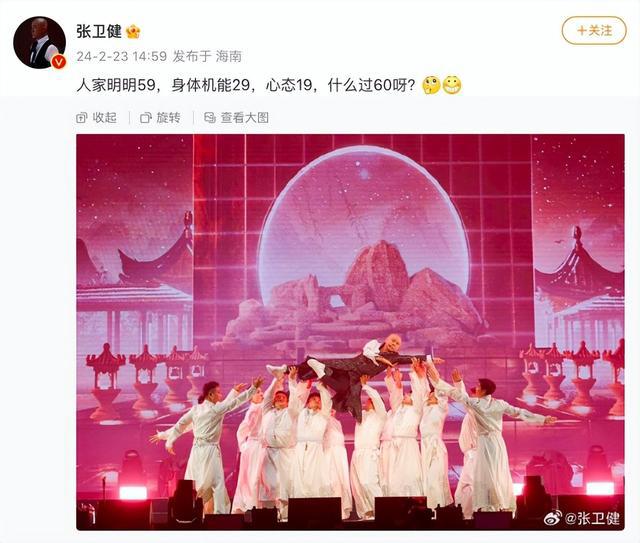Screen dimensions: 640x543
Task: Click the 24-2-23 14:59 post timestamp
Action: (122, 56)
